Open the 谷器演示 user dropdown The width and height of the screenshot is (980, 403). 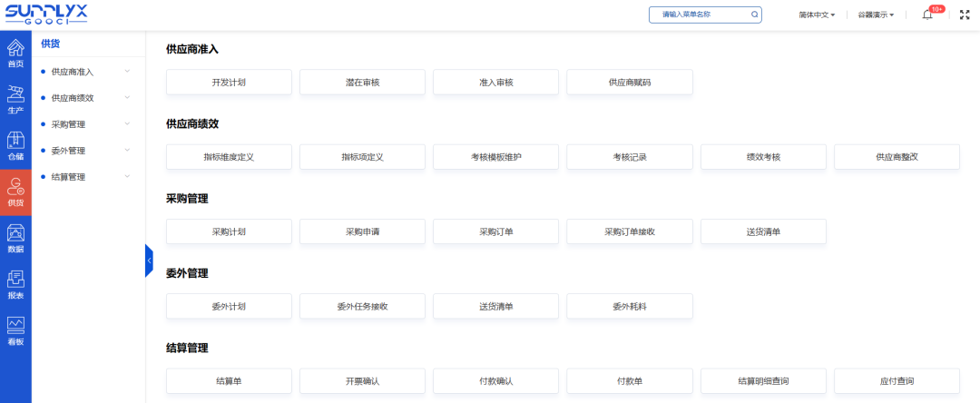click(876, 15)
